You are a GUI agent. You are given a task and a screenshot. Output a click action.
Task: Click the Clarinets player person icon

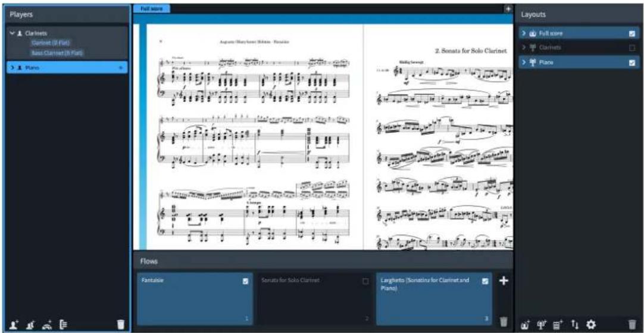pyautogui.click(x=19, y=33)
